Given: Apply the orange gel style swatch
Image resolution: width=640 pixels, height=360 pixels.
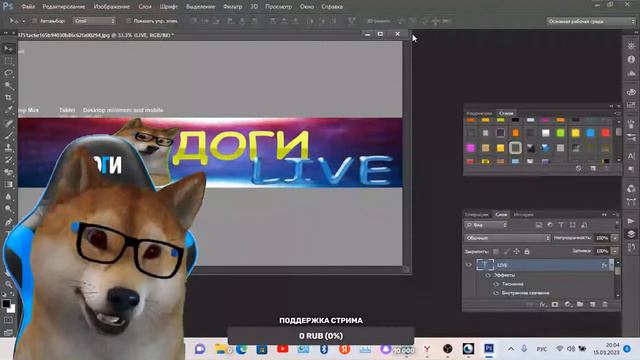Looking at the screenshot, I should [516, 133].
